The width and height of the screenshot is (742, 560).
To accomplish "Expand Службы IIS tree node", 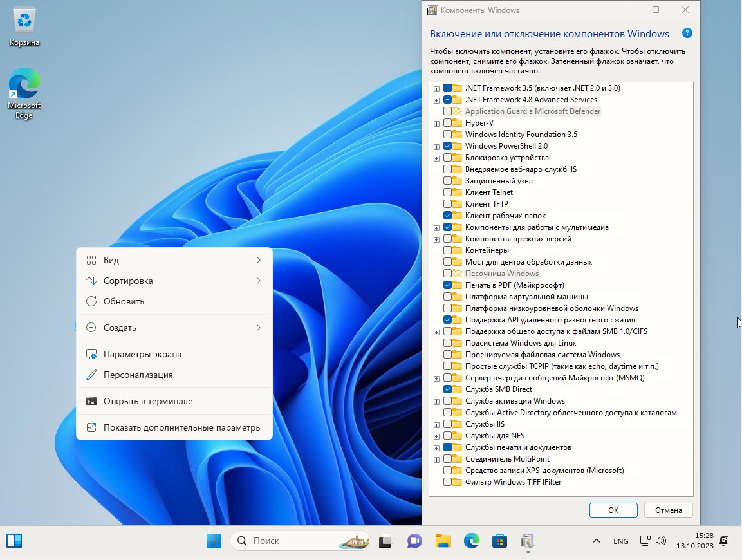I will [x=436, y=425].
